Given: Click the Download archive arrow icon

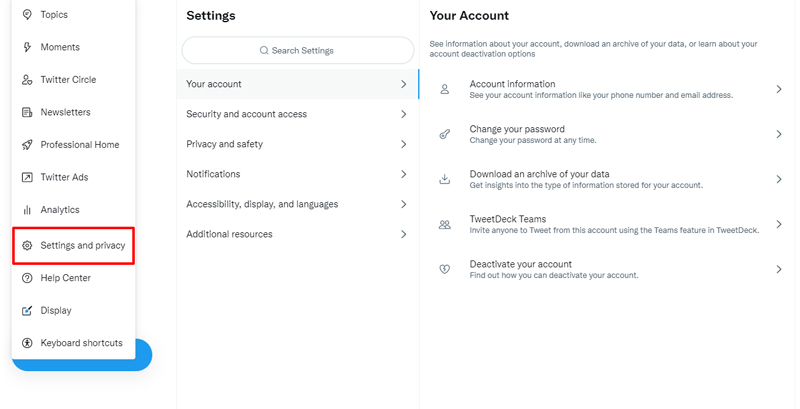Looking at the screenshot, I should pos(445,179).
